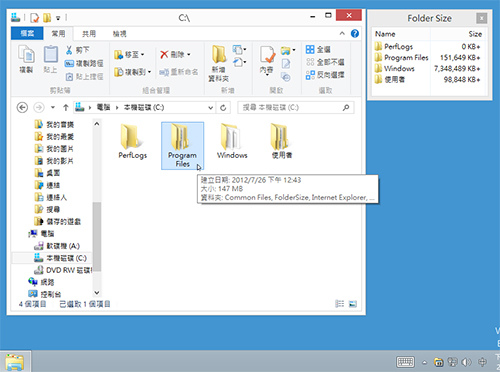Click navigation pane scrollbar up arrow

[x=97, y=124]
